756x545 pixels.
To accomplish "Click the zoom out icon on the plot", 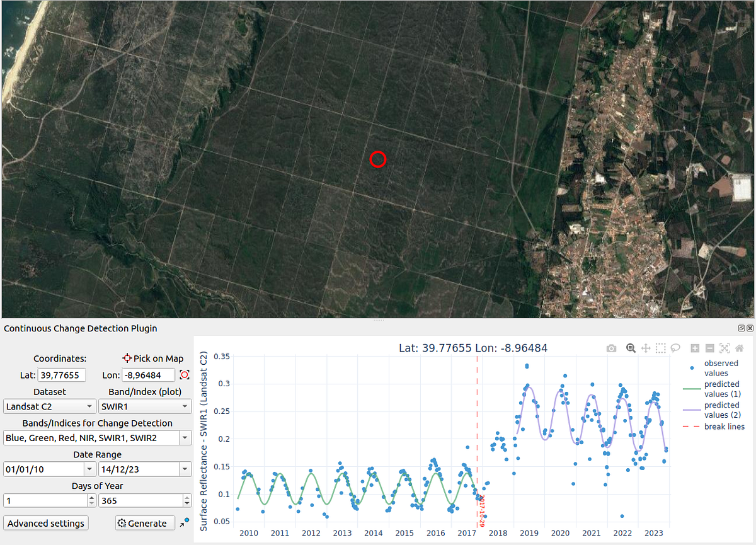I will 711,348.
